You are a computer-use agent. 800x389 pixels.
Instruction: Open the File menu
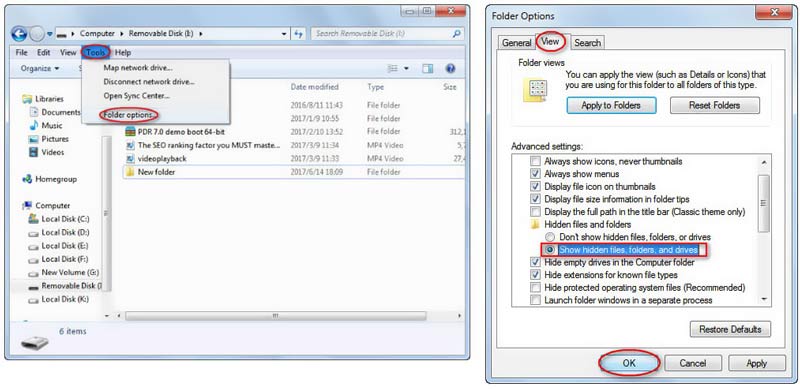[21, 53]
